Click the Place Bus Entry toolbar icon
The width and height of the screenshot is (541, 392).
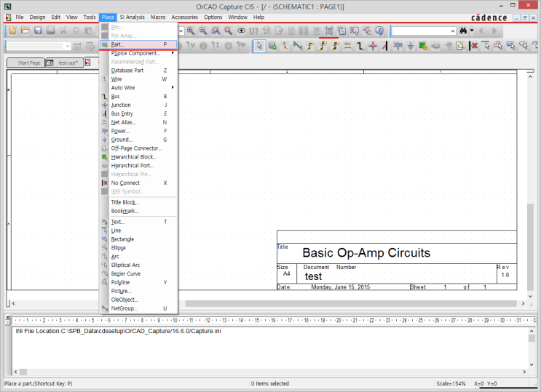[385, 46]
